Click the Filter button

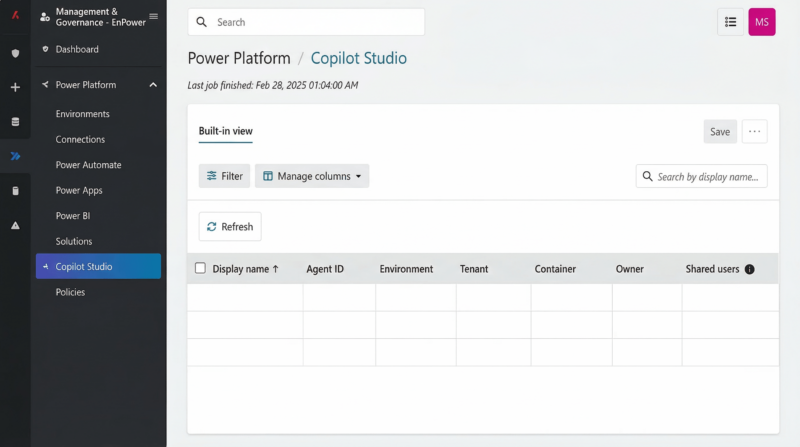pyautogui.click(x=224, y=176)
